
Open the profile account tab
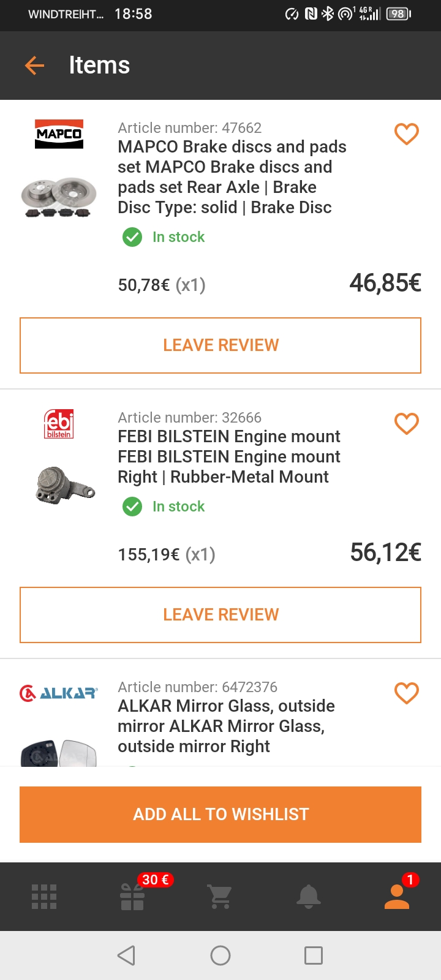pyautogui.click(x=397, y=897)
